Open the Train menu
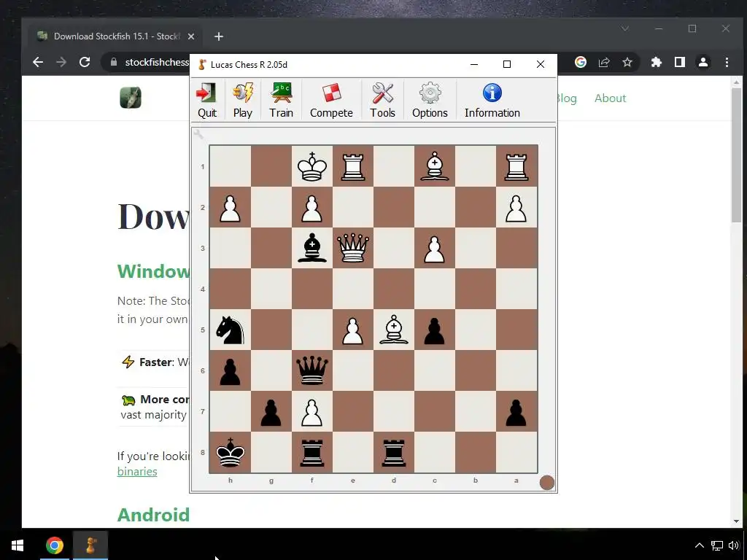 click(281, 101)
